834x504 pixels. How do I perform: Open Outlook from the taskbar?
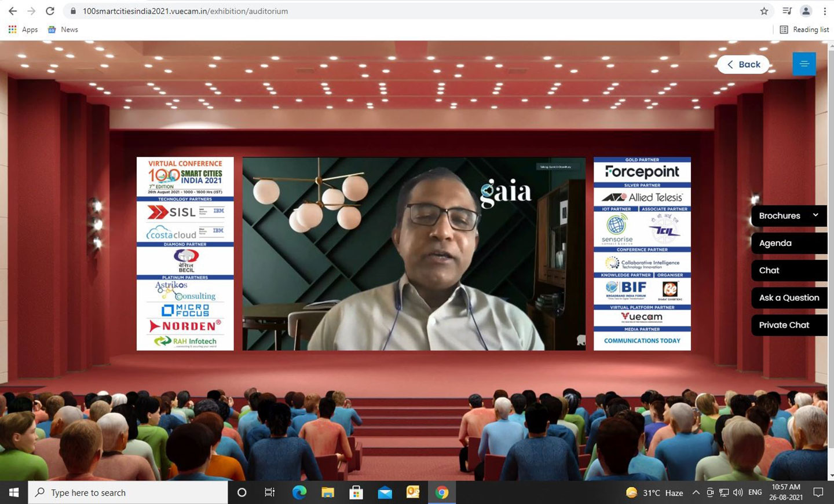[x=413, y=492]
